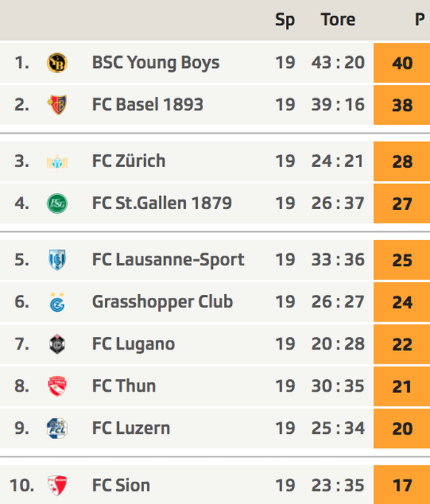Click the FC Zürich club logo
Image resolution: width=430 pixels, height=504 pixels.
click(57, 162)
